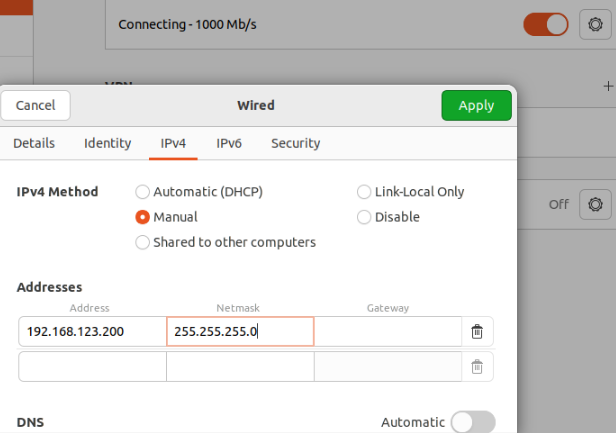Select Shared to other computers option
Image resolution: width=616 pixels, height=433 pixels.
pyautogui.click(x=143, y=242)
